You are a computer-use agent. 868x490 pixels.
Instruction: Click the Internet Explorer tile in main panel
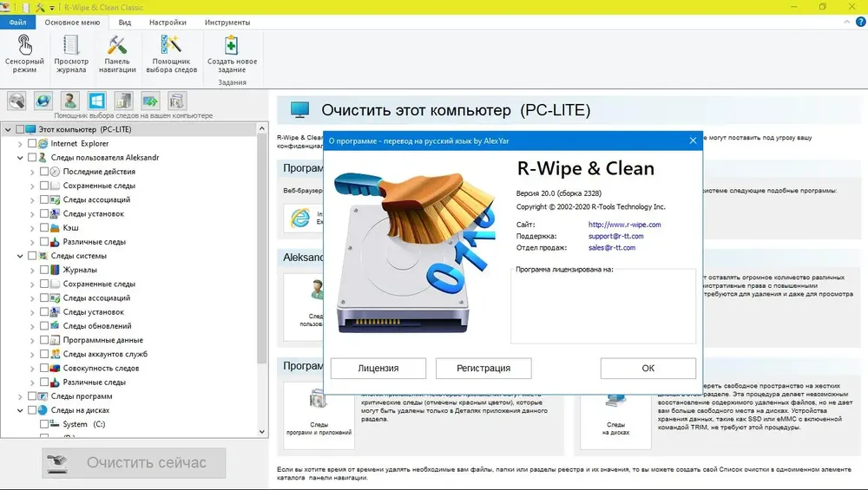click(303, 218)
